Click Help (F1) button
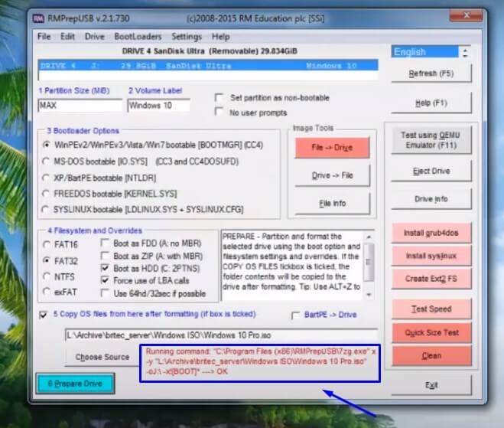 click(x=431, y=103)
